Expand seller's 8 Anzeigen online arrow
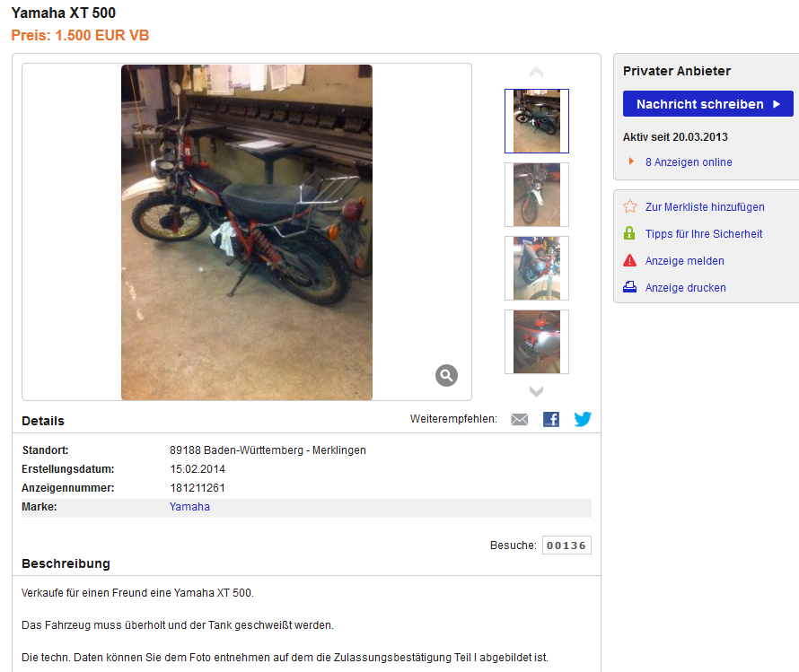This screenshot has width=799, height=672. coord(631,161)
